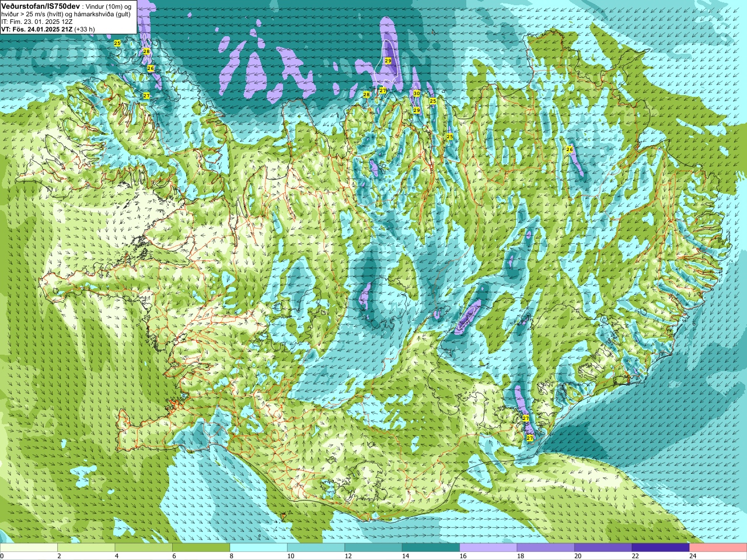Click the legend tick label 20

[578, 556]
